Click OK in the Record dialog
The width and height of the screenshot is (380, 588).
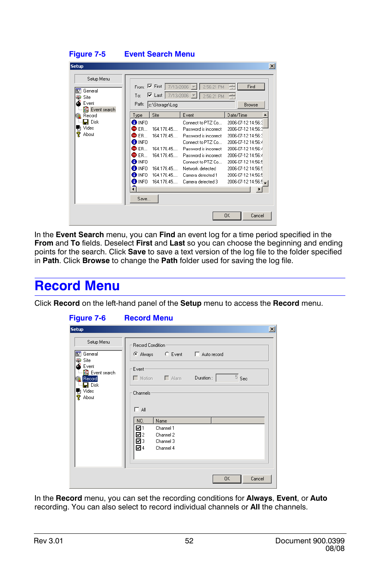227,479
